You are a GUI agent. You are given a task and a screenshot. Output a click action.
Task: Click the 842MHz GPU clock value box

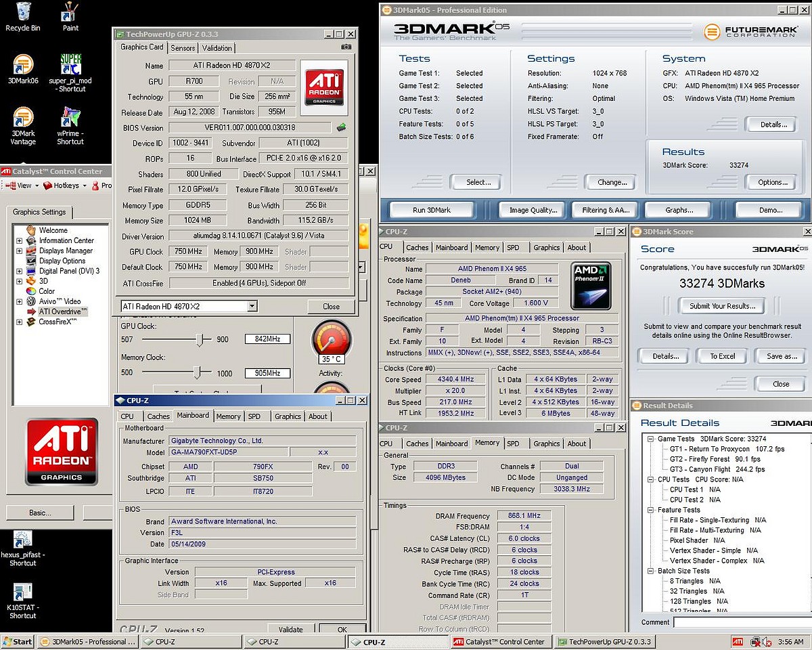pos(267,339)
